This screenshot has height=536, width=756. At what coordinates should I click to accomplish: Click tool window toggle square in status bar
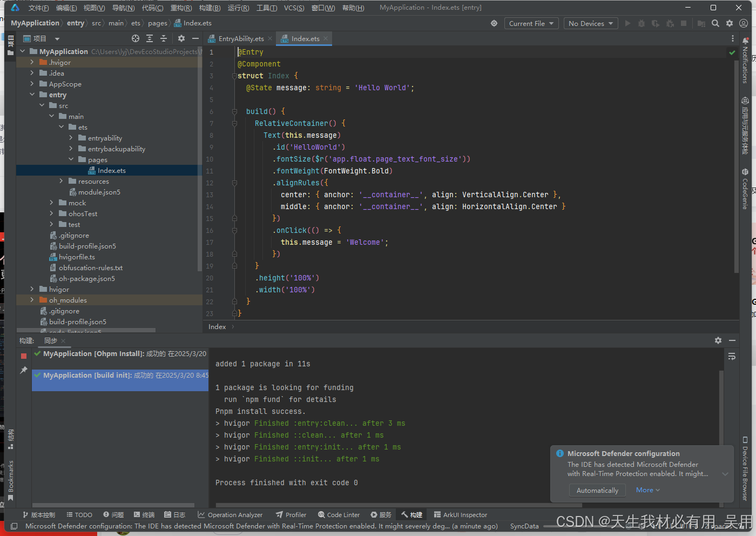click(x=14, y=526)
